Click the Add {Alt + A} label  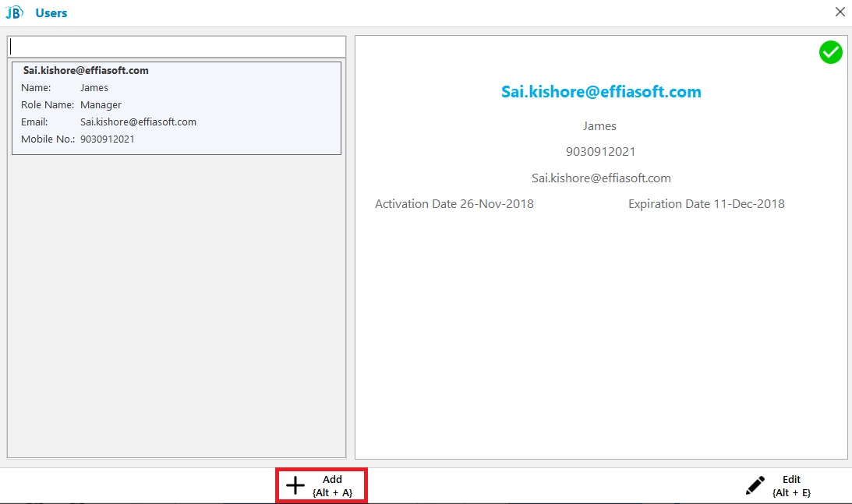[332, 486]
